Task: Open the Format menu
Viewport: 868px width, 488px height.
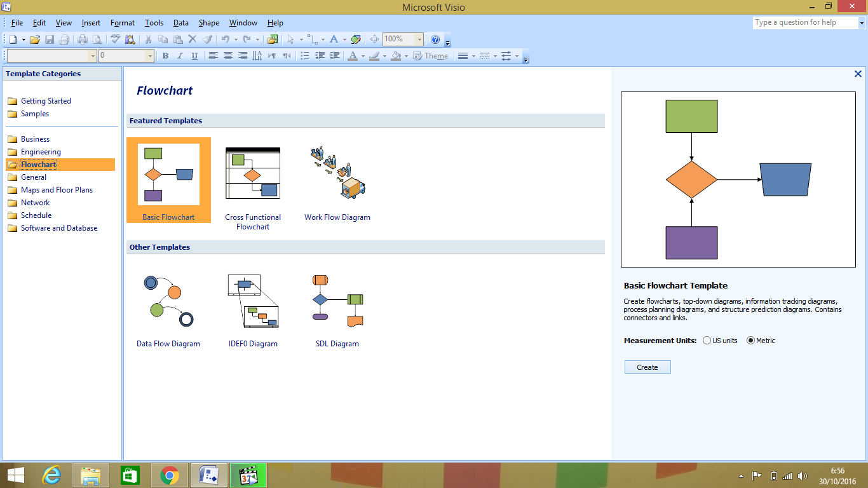Action: click(x=123, y=23)
